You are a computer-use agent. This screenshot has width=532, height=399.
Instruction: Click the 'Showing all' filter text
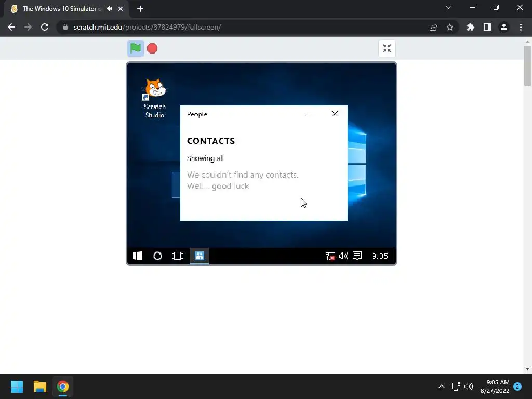point(205,158)
